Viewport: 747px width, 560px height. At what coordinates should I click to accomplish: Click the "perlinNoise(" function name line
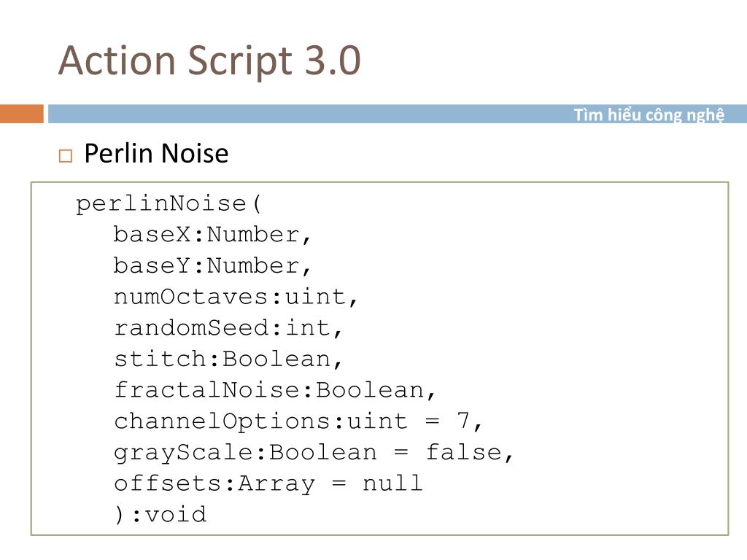click(169, 203)
